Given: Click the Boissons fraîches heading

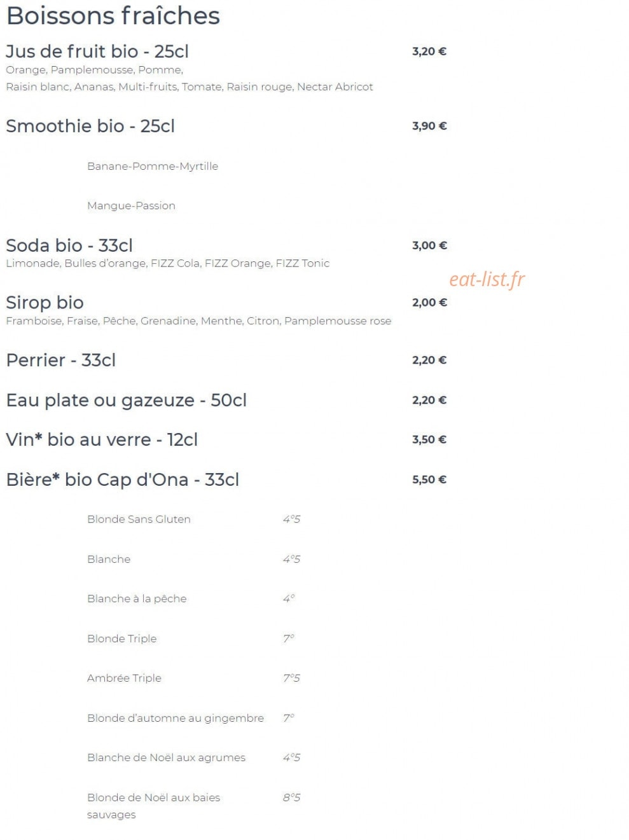Looking at the screenshot, I should pyautogui.click(x=113, y=16).
